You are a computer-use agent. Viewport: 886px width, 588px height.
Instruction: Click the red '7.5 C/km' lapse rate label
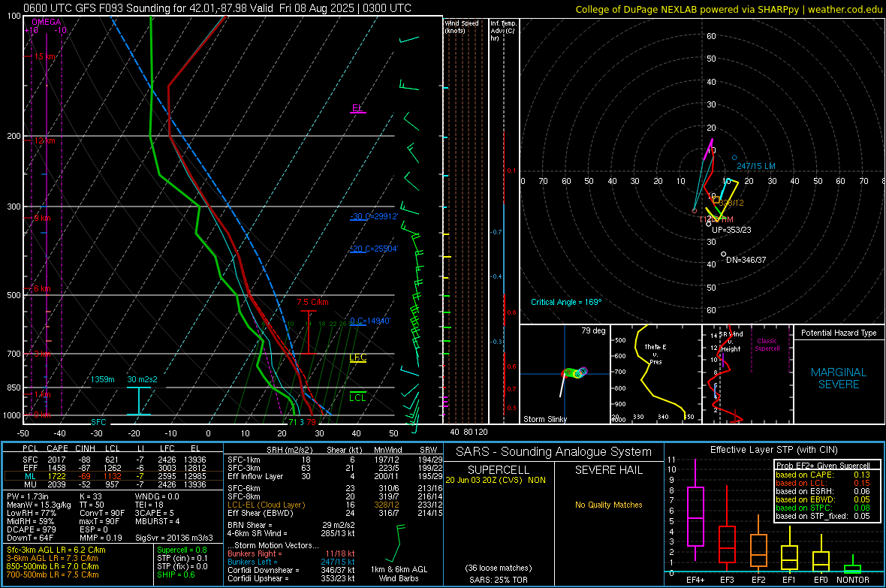(x=312, y=302)
